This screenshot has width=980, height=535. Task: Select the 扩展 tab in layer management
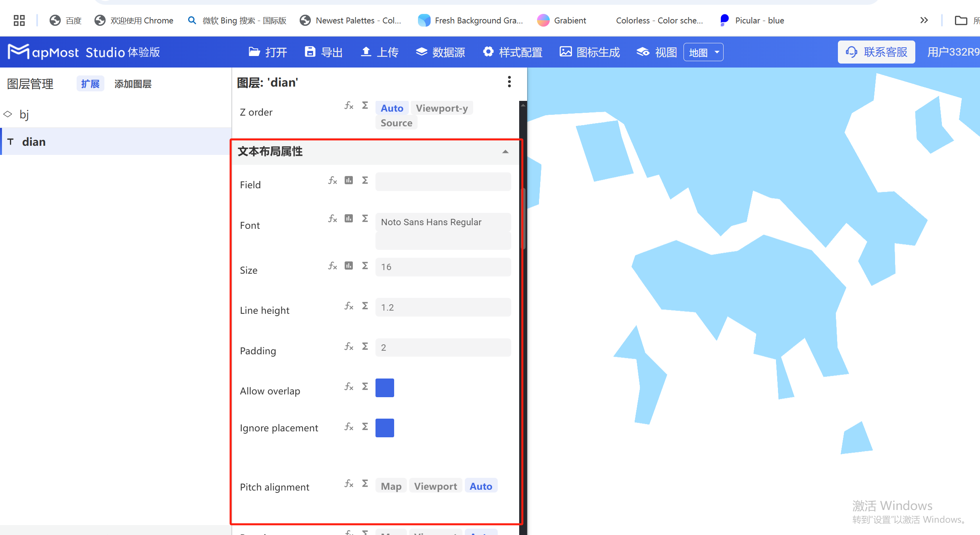pos(90,83)
